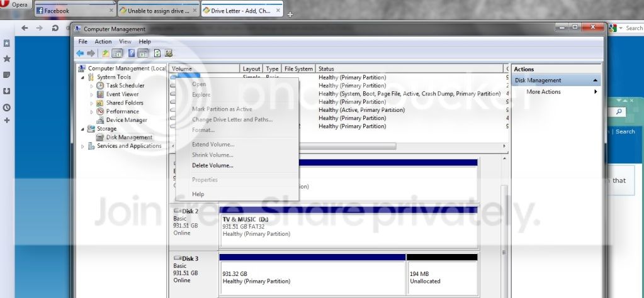Open the blue Help question-mark toolbar icon

click(x=132, y=53)
